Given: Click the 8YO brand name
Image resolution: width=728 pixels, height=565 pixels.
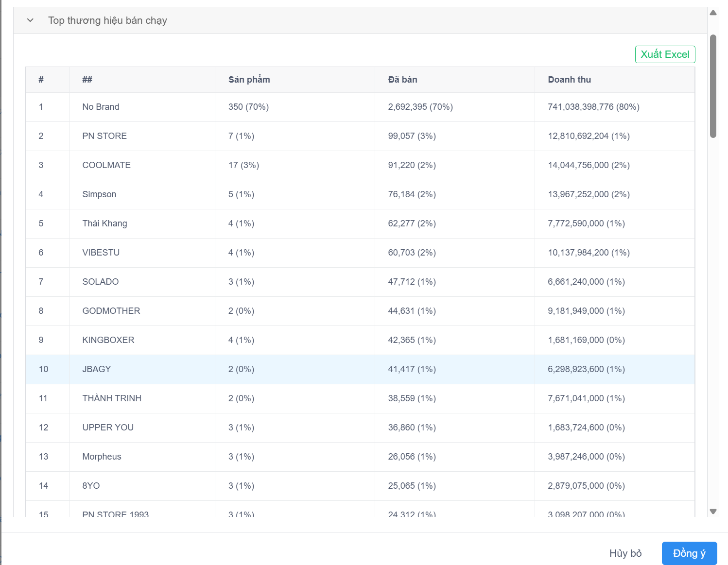Looking at the screenshot, I should tap(91, 486).
